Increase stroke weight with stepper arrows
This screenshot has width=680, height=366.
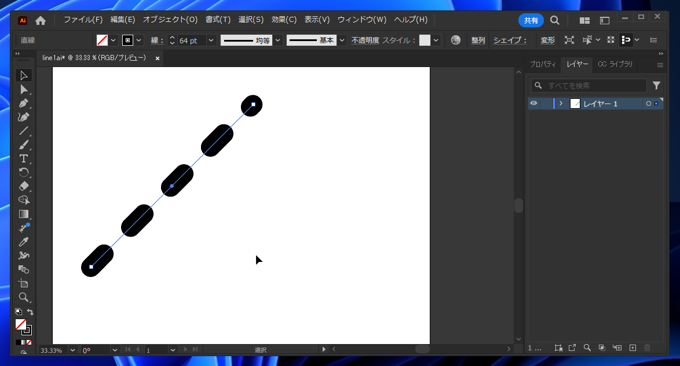point(172,37)
